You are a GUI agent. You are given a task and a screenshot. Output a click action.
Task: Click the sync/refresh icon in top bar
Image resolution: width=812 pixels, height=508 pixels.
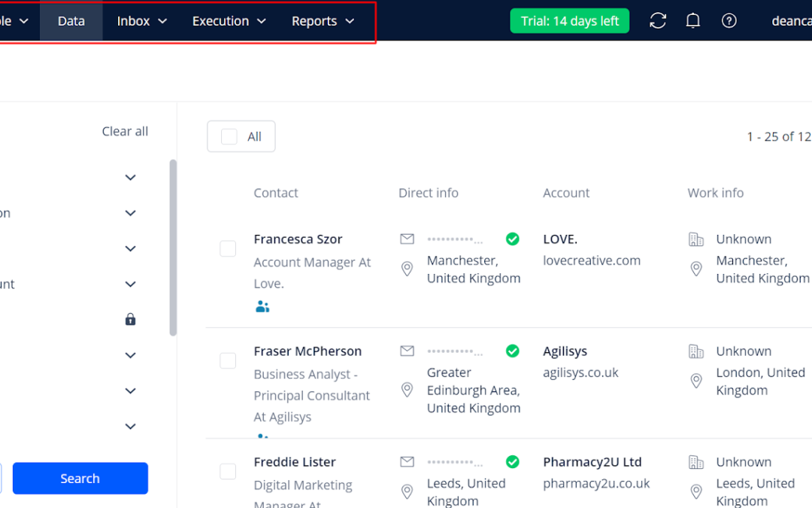pyautogui.click(x=657, y=20)
